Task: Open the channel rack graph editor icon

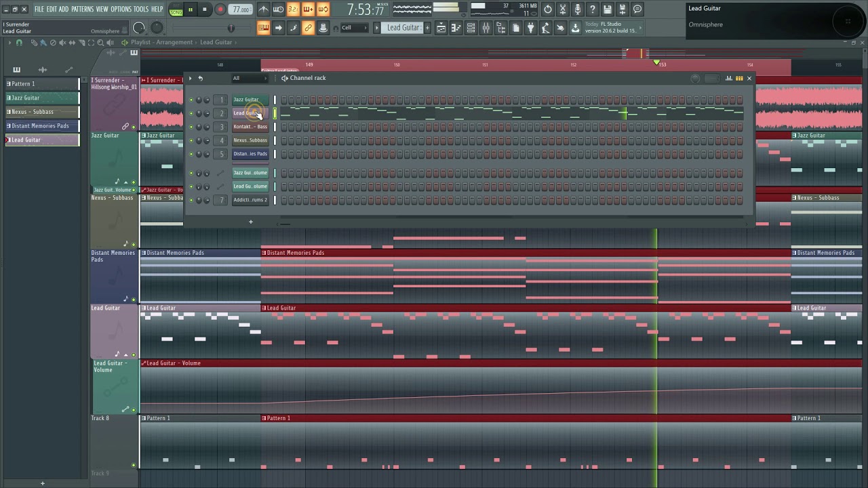Action: click(x=729, y=79)
